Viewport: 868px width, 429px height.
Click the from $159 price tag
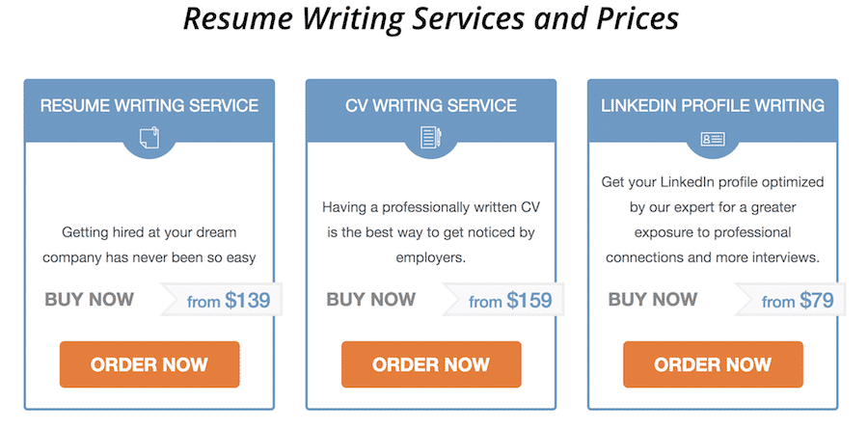(x=510, y=301)
